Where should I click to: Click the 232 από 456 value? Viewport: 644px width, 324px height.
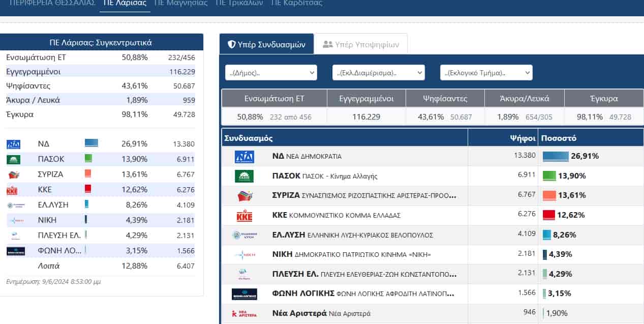[290, 117]
